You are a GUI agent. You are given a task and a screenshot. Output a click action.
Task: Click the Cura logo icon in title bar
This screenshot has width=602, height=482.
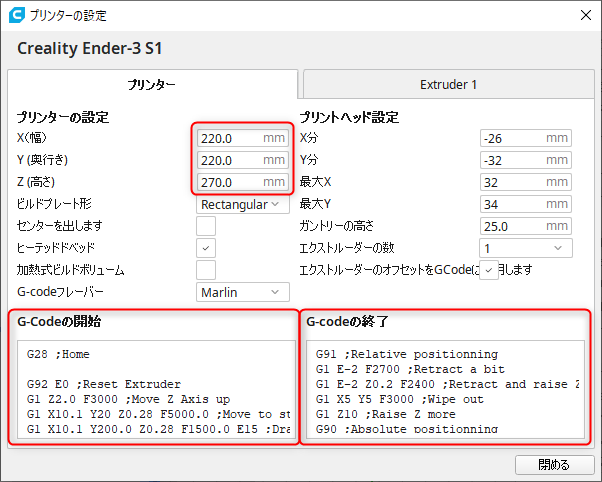point(17,15)
